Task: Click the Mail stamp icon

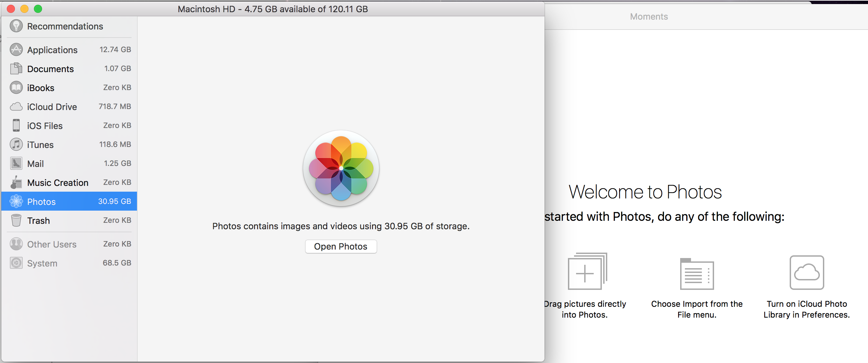Action: coord(16,164)
